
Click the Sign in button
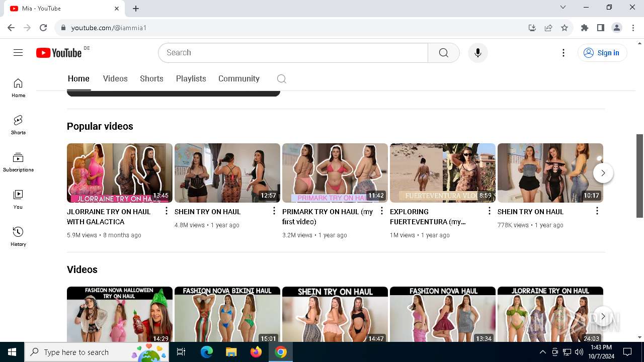pyautogui.click(x=602, y=53)
